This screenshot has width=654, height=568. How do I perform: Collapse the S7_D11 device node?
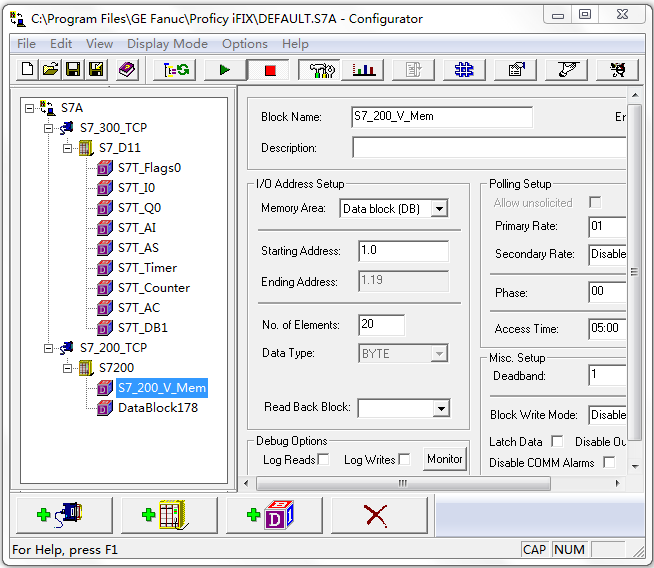pos(68,148)
